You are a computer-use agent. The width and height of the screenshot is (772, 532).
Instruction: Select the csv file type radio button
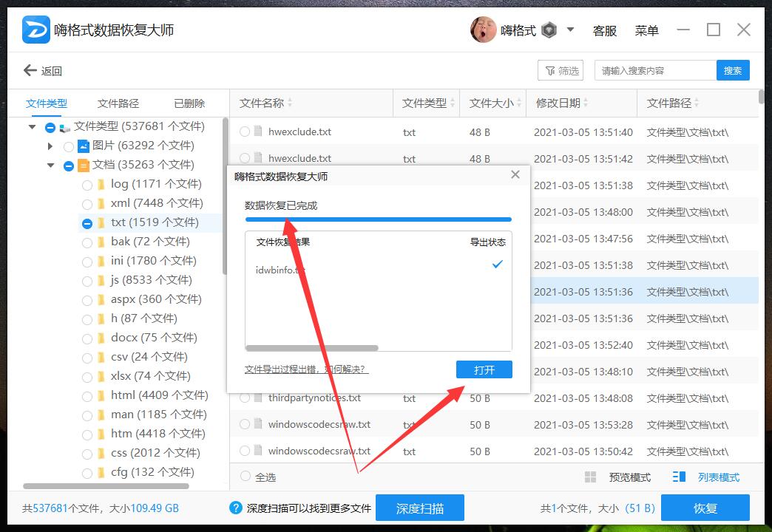[87, 358]
